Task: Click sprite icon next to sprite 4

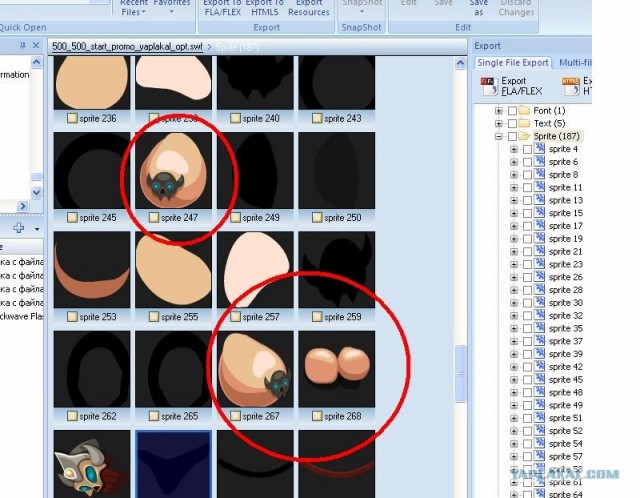Action: tap(539, 149)
